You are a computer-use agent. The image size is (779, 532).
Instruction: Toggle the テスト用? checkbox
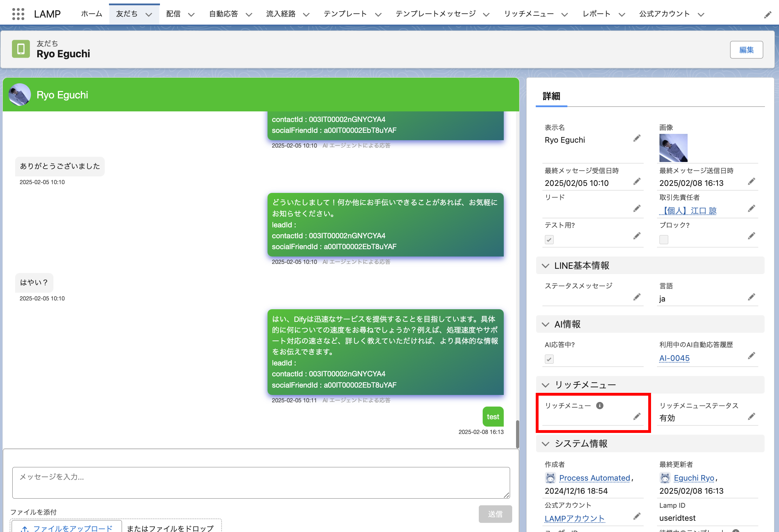tap(549, 240)
